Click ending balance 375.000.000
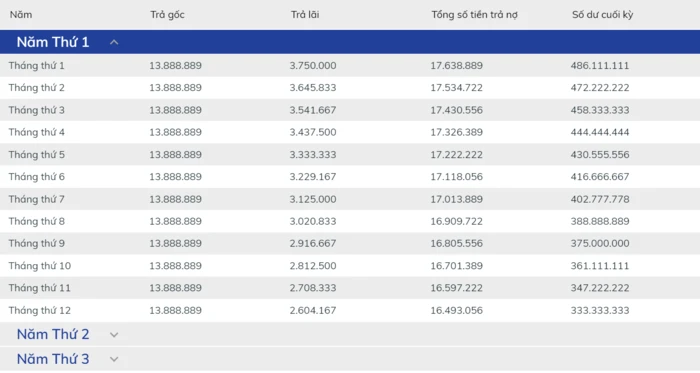Image resolution: width=700 pixels, height=373 pixels. pyautogui.click(x=600, y=243)
